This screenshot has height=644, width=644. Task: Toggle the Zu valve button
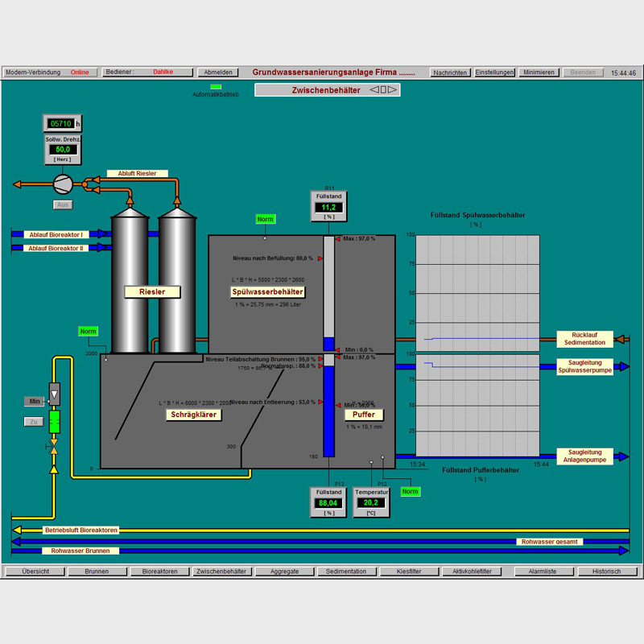(x=33, y=421)
